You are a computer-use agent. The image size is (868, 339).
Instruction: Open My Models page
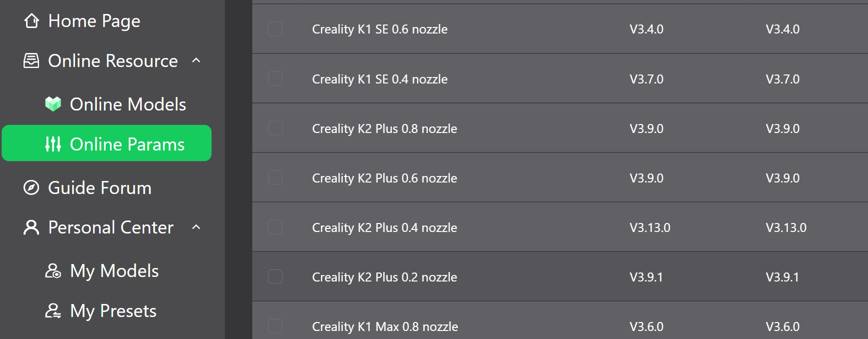pos(107,270)
